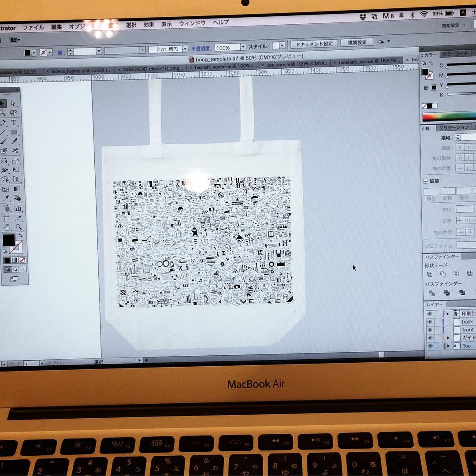Open the 不透明度 opacity dropdown

pos(242,48)
